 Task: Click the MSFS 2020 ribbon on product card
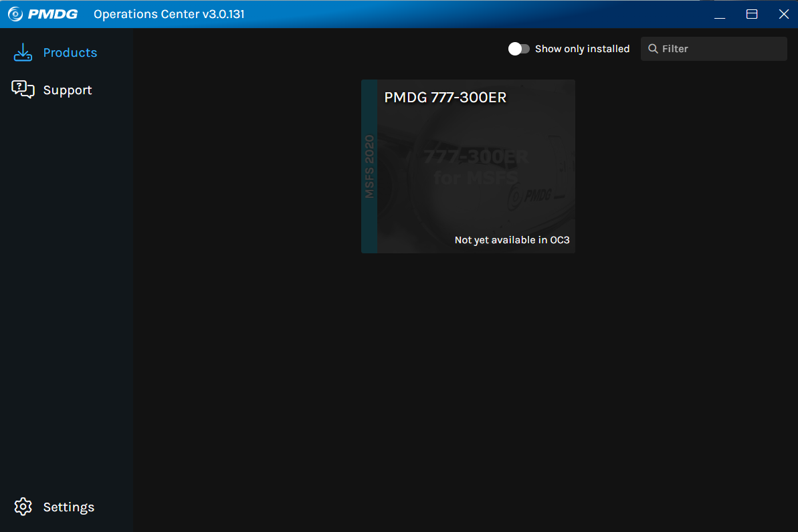pyautogui.click(x=369, y=166)
